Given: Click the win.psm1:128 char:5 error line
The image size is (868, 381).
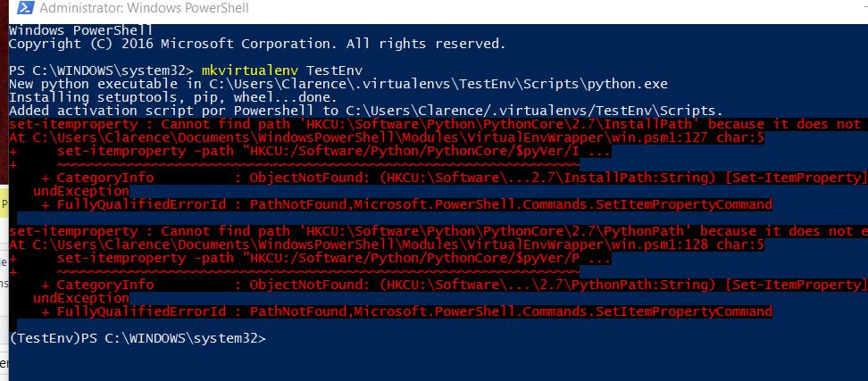Looking at the screenshot, I should [x=386, y=244].
